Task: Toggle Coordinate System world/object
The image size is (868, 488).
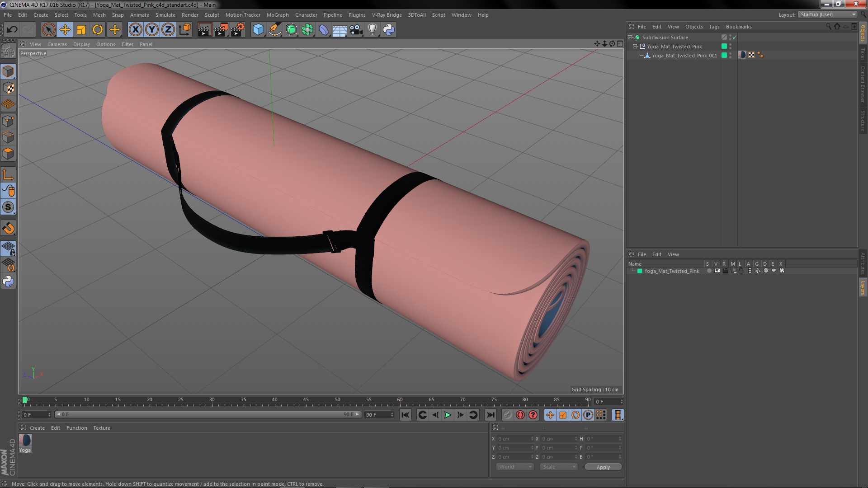Action: pos(185,30)
